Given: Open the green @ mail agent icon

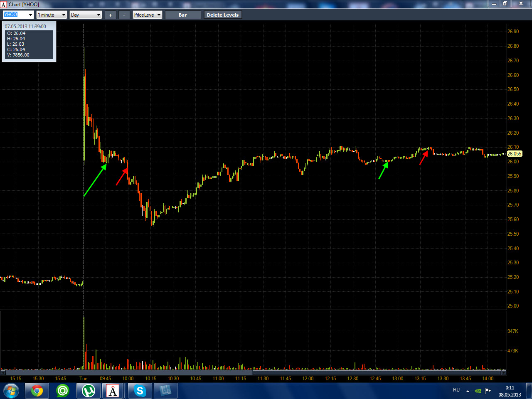Looking at the screenshot, I should point(63,391).
